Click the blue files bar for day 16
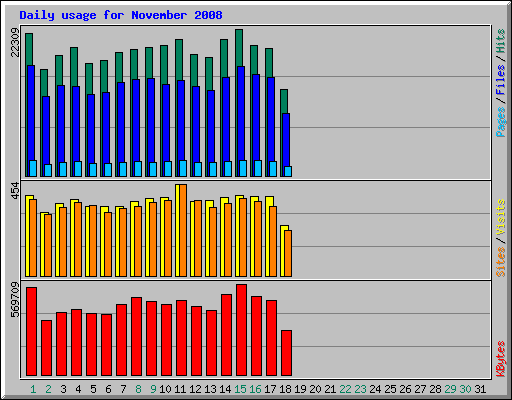The height and width of the screenshot is (400, 512). [x=256, y=117]
